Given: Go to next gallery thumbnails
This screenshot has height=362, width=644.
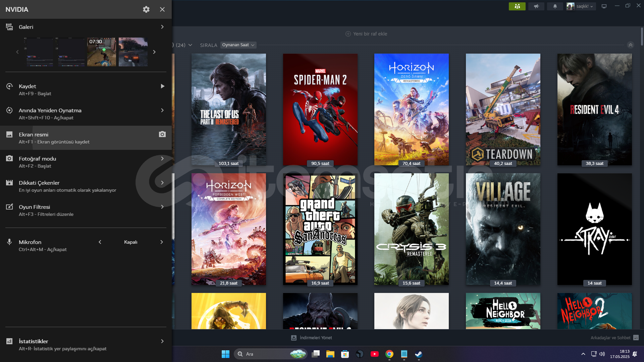Looking at the screenshot, I should [154, 52].
